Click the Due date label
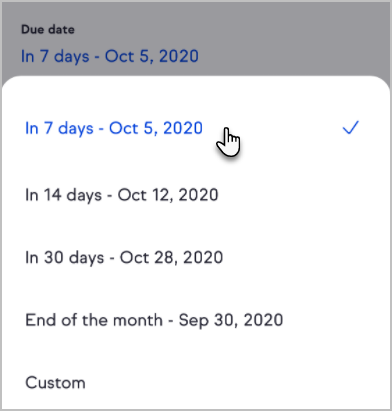 tap(48, 29)
